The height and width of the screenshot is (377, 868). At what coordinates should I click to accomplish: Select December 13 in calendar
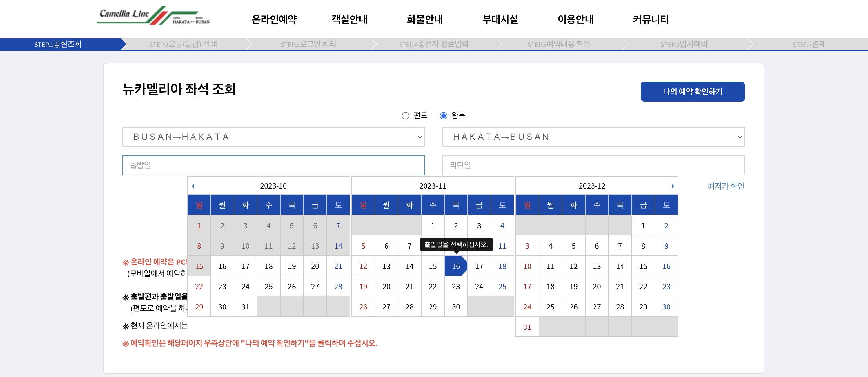pos(596,266)
